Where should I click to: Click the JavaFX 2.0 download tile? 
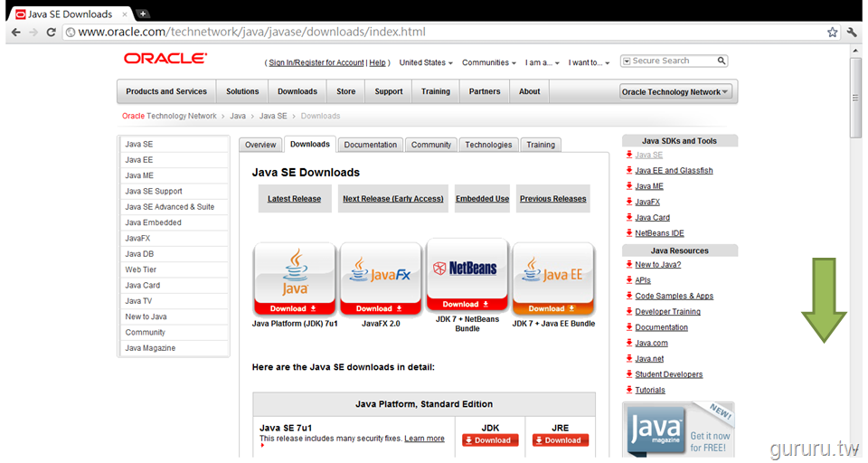click(381, 279)
